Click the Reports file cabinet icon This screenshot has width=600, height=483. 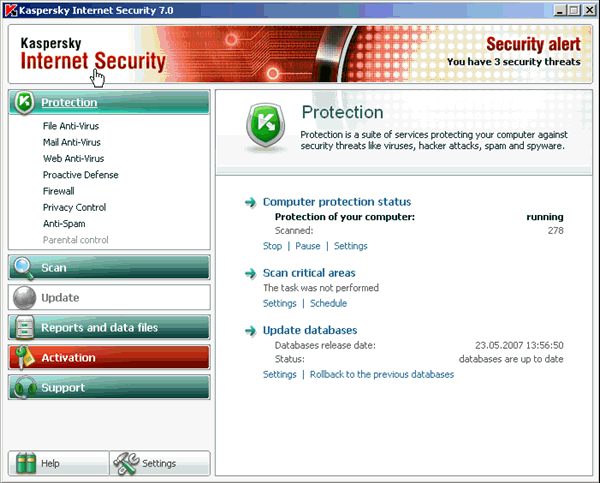(25, 327)
